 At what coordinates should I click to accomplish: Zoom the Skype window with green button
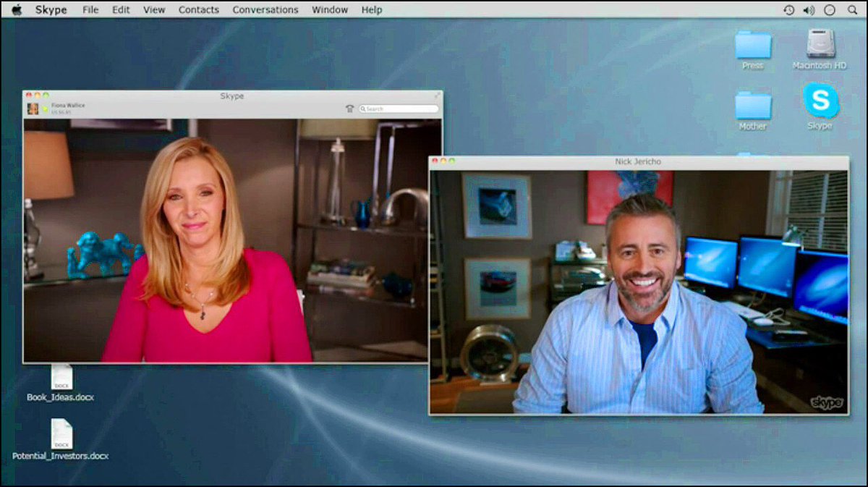(x=46, y=95)
